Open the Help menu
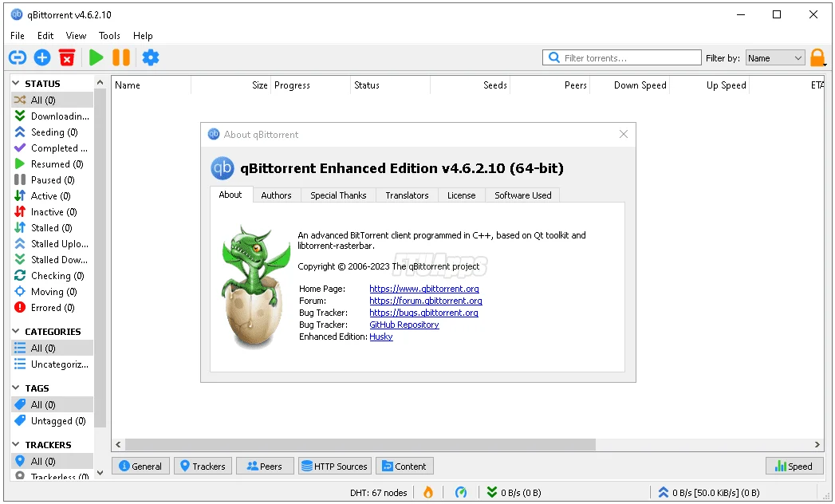The height and width of the screenshot is (504, 835). (143, 36)
